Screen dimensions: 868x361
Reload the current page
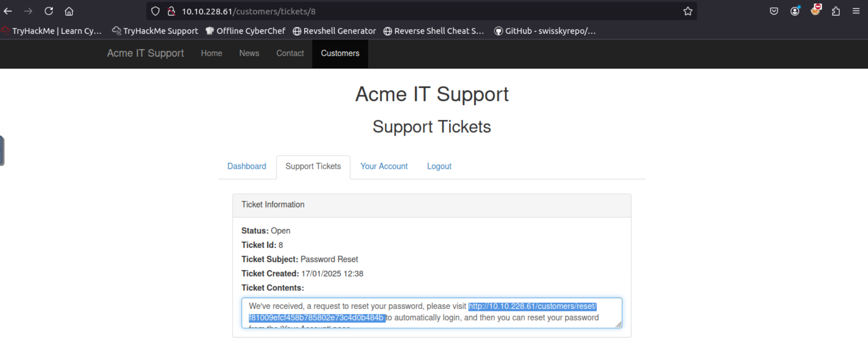pyautogui.click(x=49, y=11)
